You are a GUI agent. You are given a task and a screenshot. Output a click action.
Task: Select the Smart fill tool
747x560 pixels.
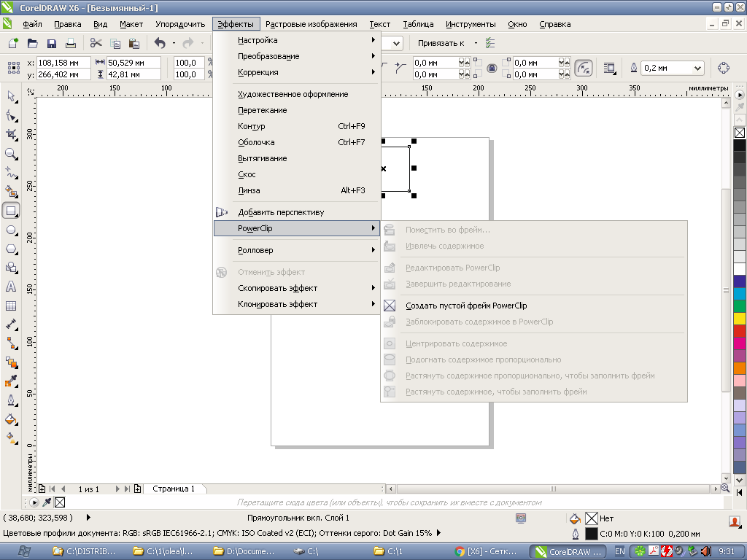point(11,192)
